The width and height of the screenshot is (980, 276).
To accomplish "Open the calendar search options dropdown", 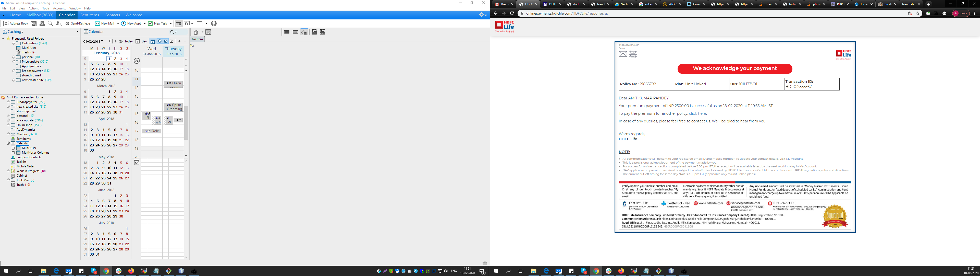I will 175,32.
